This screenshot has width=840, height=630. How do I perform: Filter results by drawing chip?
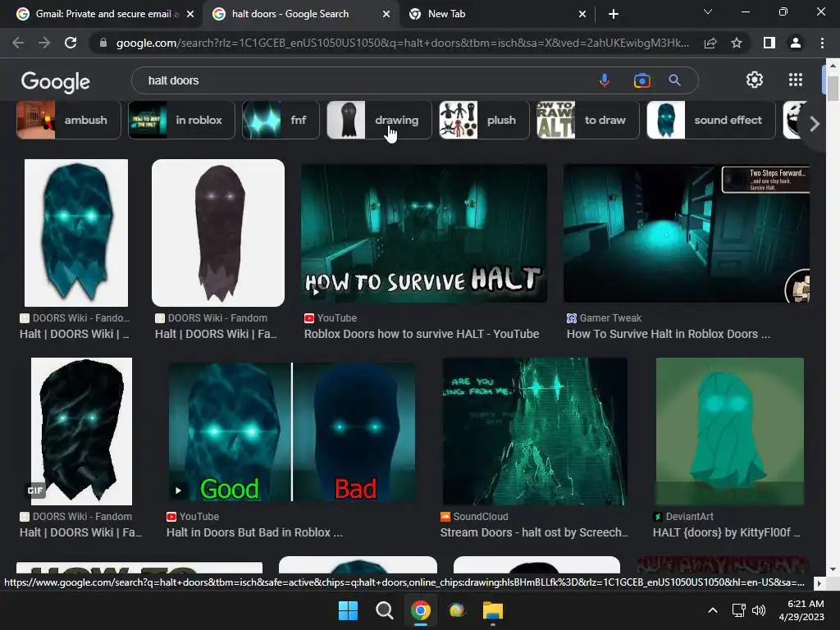click(x=379, y=120)
